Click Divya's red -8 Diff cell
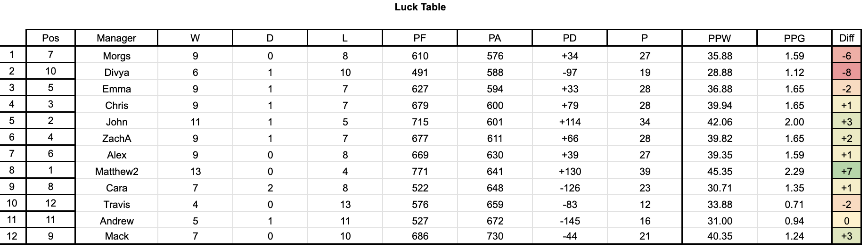Screen dimensions: 868x249 click(x=846, y=73)
